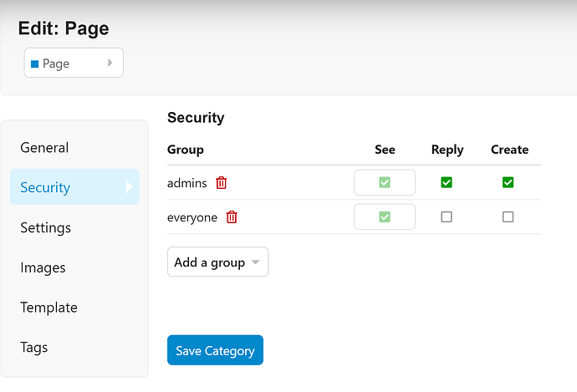Click the Security section heading
Image resolution: width=577 pixels, height=392 pixels.
[x=196, y=118]
